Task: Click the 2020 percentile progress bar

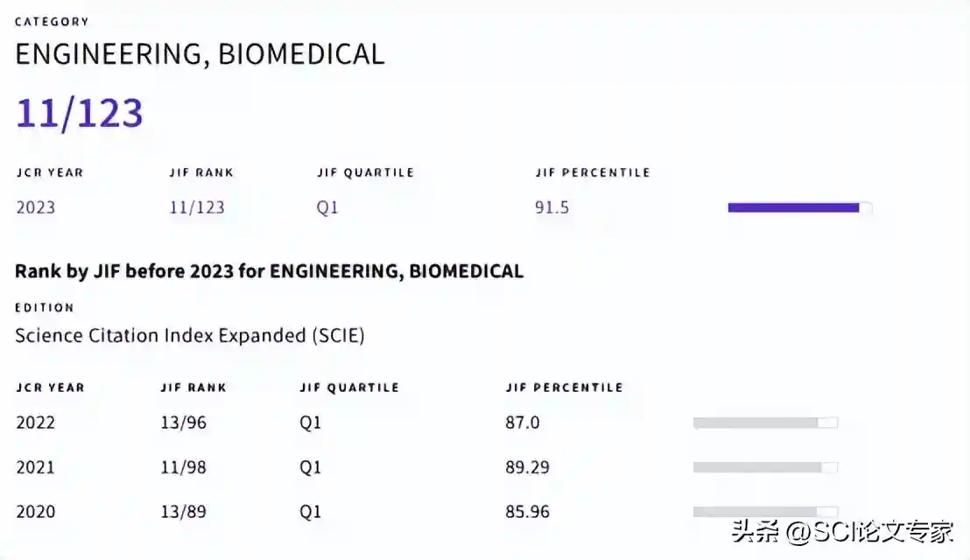Action: pos(764,511)
